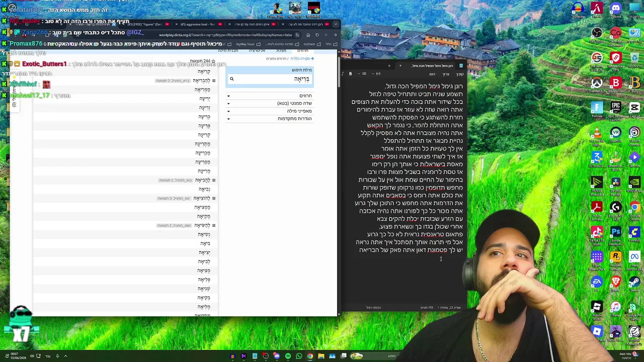644x362 pixels.
Task: Open the ערוך menu in Notepad
Action: click(446, 74)
